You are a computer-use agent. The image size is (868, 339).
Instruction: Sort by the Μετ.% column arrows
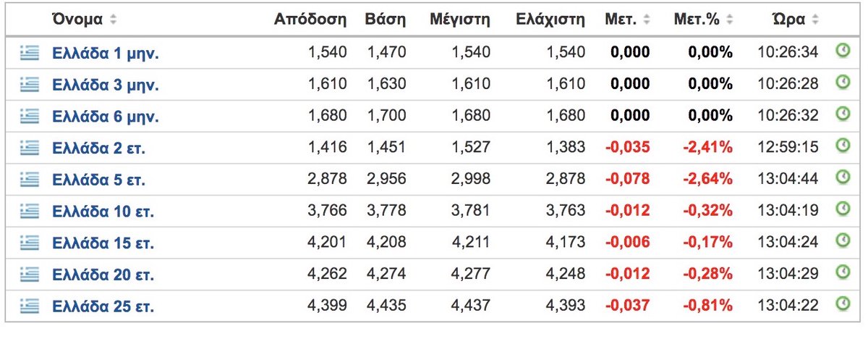click(729, 20)
